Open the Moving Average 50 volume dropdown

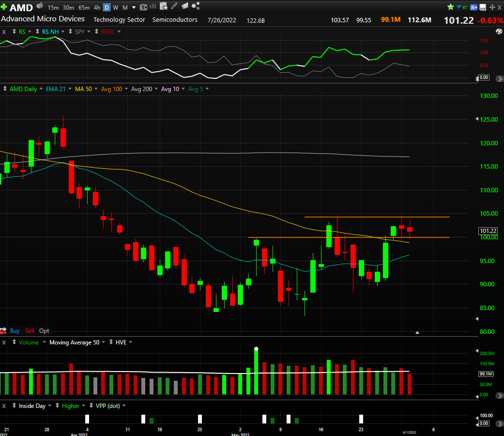click(x=104, y=342)
